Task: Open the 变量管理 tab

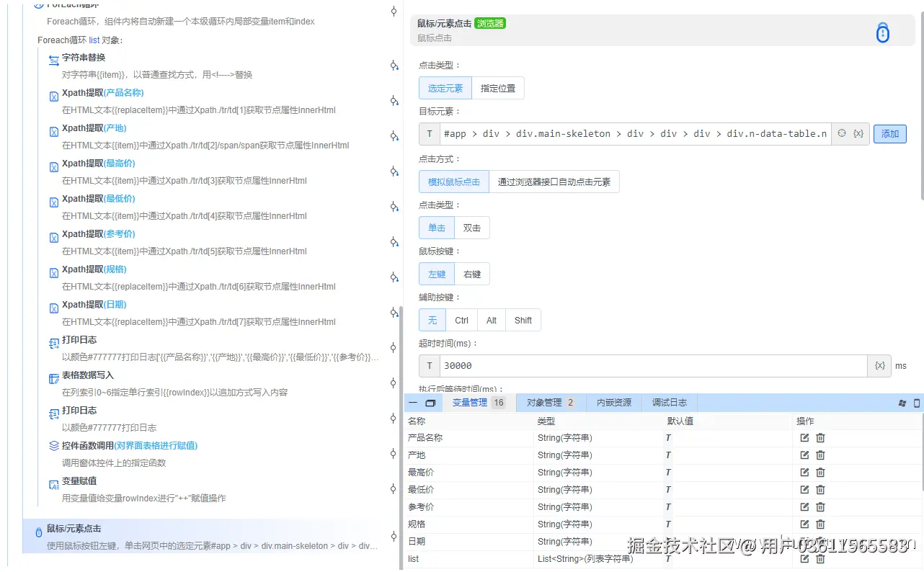Action: tap(479, 403)
